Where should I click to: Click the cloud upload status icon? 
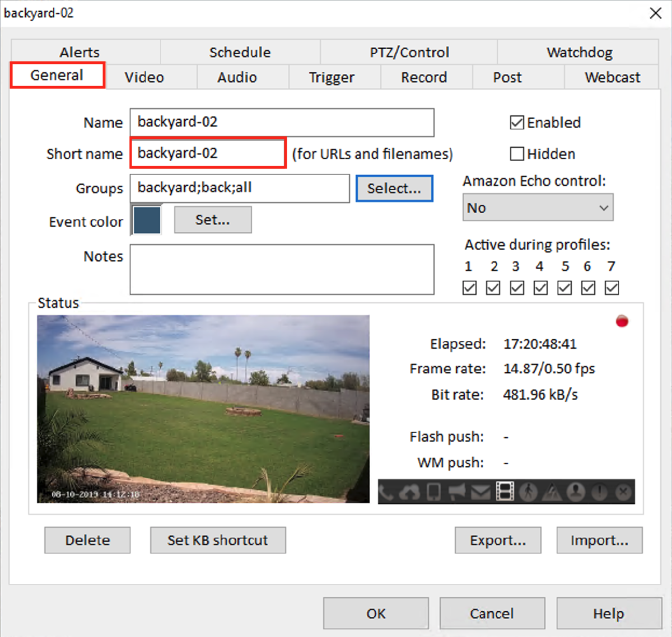(x=410, y=491)
